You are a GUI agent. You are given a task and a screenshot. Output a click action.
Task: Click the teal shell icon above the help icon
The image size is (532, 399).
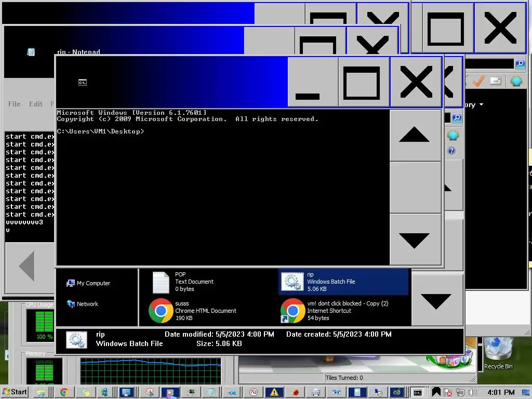[453, 135]
